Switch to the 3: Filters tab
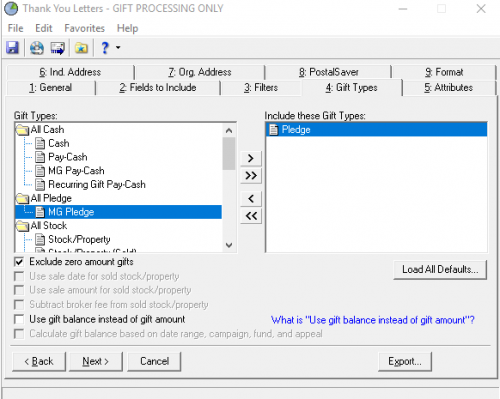 tap(261, 88)
